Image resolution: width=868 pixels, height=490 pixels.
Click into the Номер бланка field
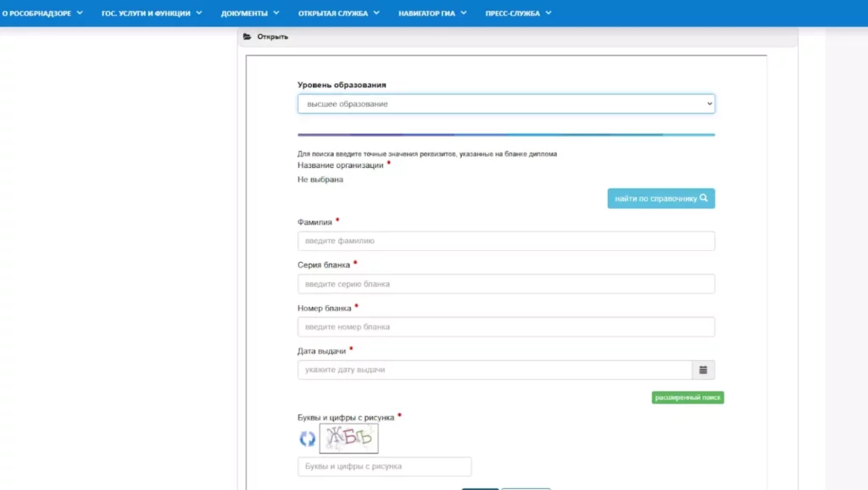coord(506,327)
